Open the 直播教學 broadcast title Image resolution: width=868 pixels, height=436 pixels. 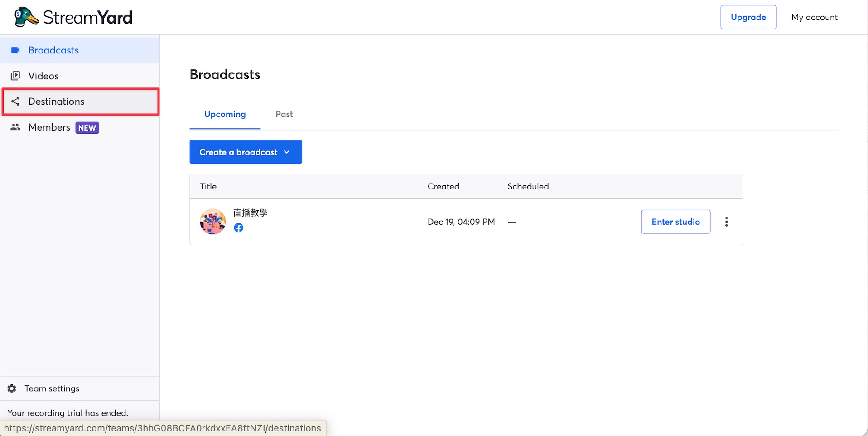250,213
